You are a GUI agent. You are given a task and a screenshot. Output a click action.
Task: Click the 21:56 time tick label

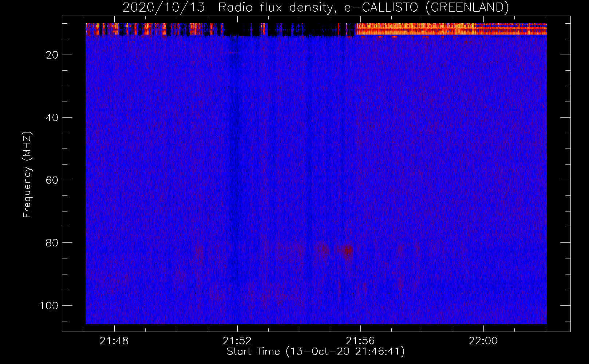(360, 341)
